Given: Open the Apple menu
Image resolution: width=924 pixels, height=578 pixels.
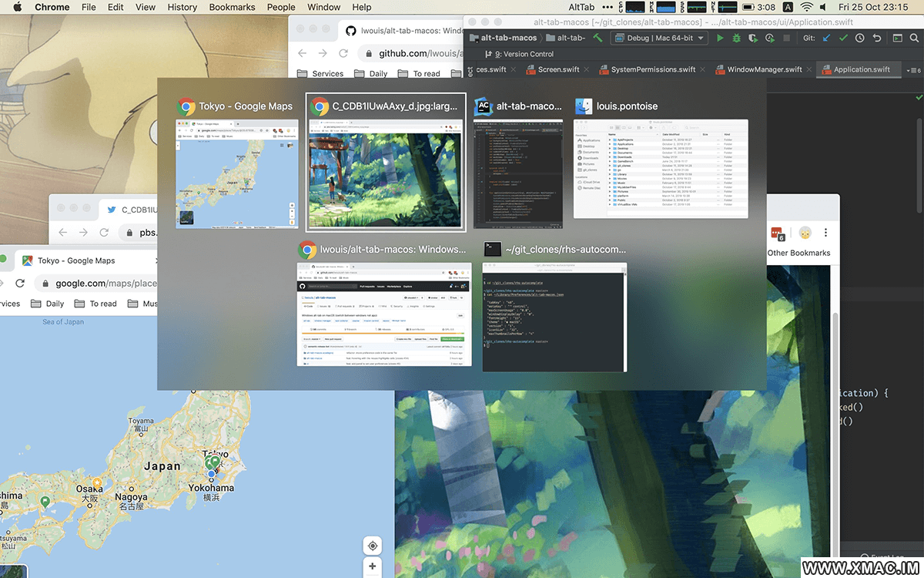Looking at the screenshot, I should [17, 7].
